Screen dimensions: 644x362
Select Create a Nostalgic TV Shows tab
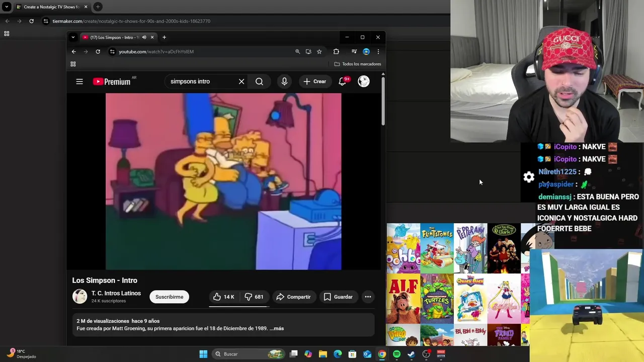[x=51, y=7]
